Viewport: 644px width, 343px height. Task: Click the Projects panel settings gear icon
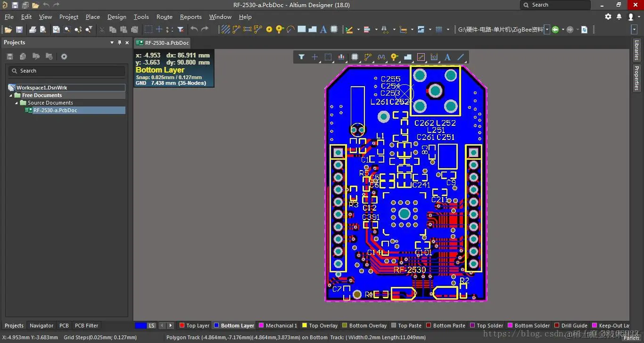coord(64,57)
